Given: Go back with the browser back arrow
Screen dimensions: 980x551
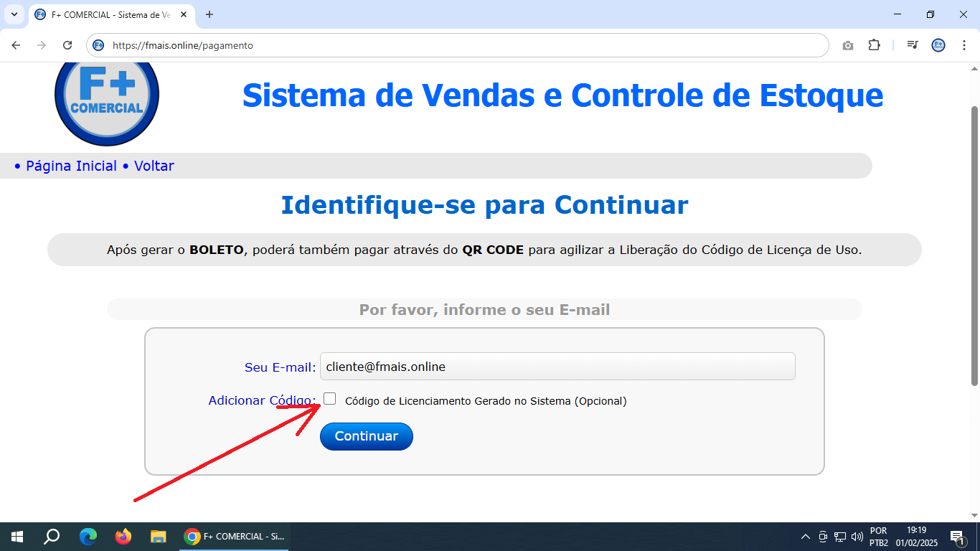Looking at the screenshot, I should (x=16, y=45).
